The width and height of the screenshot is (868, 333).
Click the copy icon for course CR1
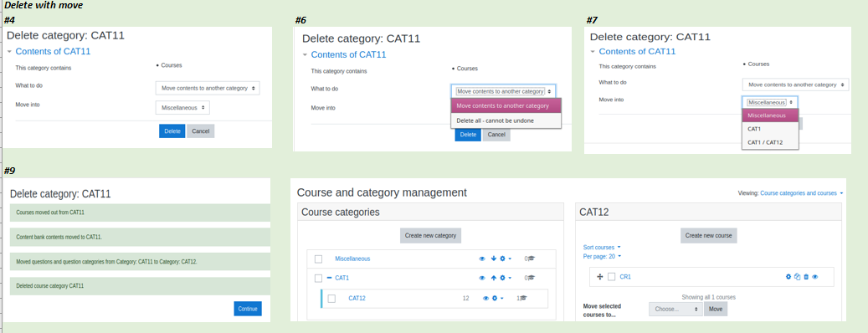point(797,277)
